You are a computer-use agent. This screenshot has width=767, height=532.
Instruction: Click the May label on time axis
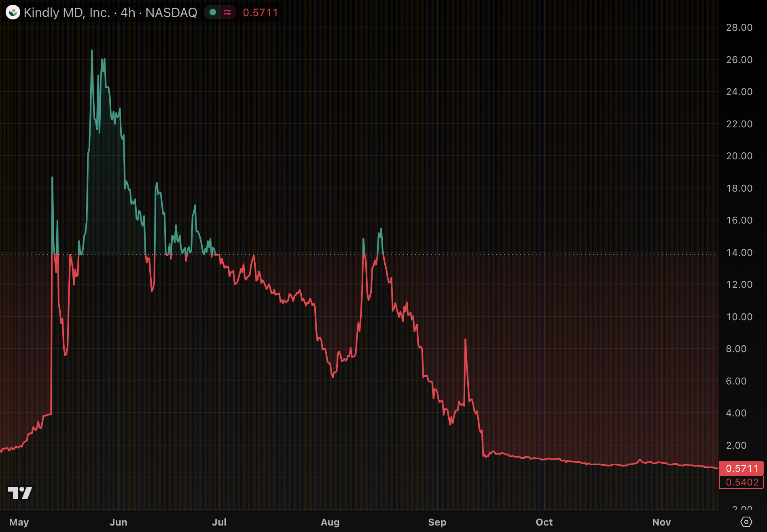[x=19, y=522]
